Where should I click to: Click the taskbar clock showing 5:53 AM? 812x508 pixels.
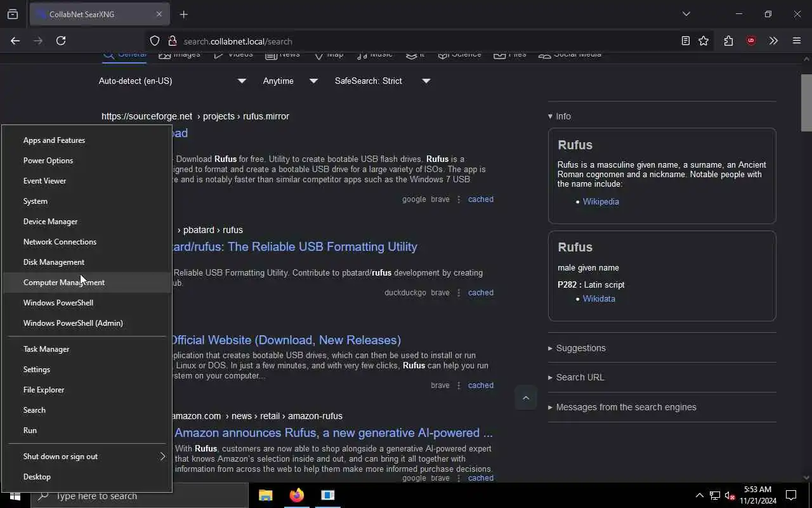tap(757, 495)
